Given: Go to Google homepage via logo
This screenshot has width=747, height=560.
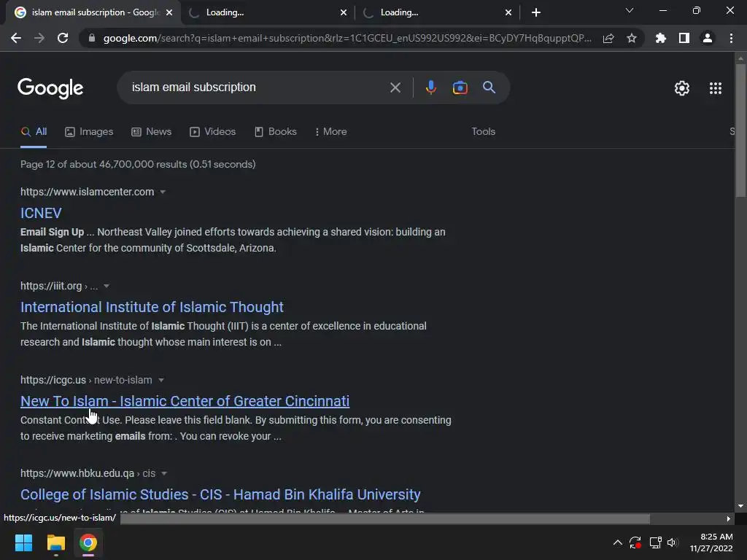Looking at the screenshot, I should click(x=50, y=88).
